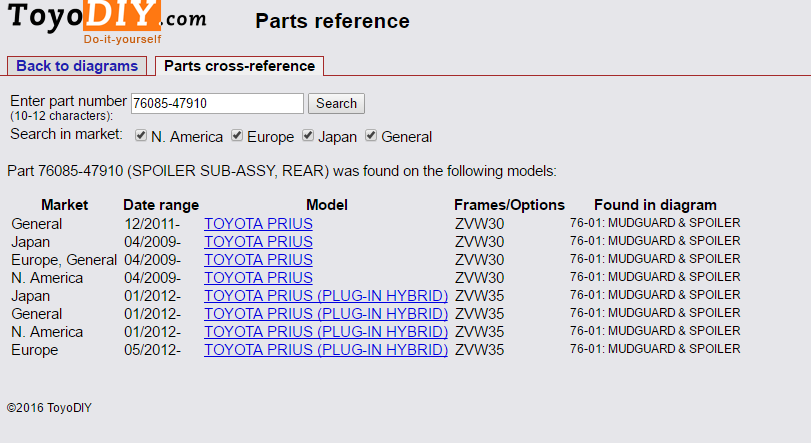
Task: Toggle the N. America market checkbox
Action: 141,135
